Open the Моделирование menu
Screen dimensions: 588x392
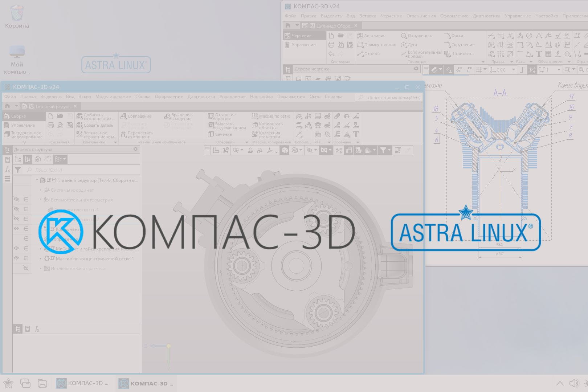pos(113,97)
